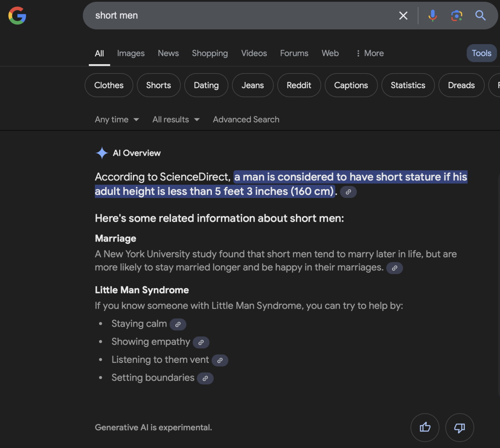This screenshot has width=500, height=448.
Task: Click the New York University study paragraph
Action: click(x=276, y=261)
